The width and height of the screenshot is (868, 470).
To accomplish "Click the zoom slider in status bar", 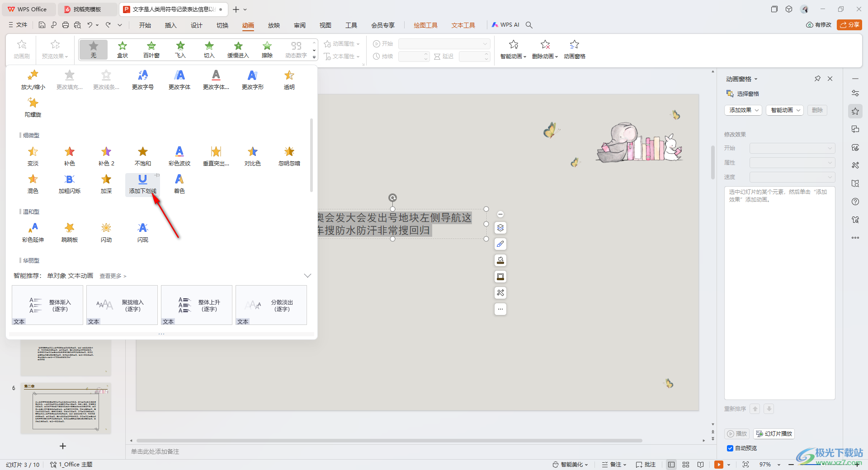I will [x=823, y=465].
